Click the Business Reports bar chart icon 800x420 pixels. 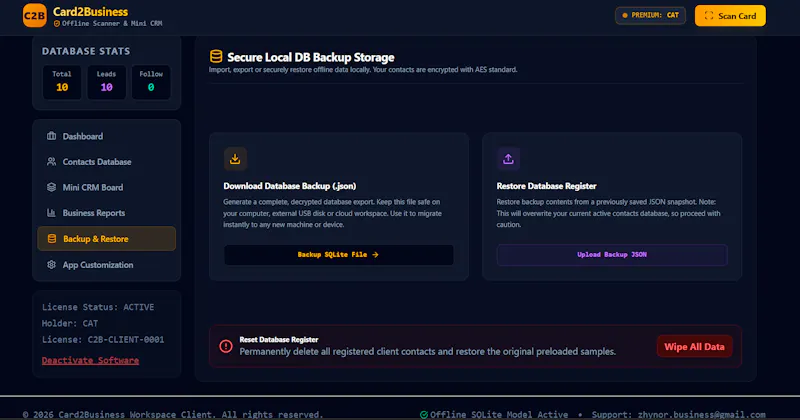(x=52, y=212)
